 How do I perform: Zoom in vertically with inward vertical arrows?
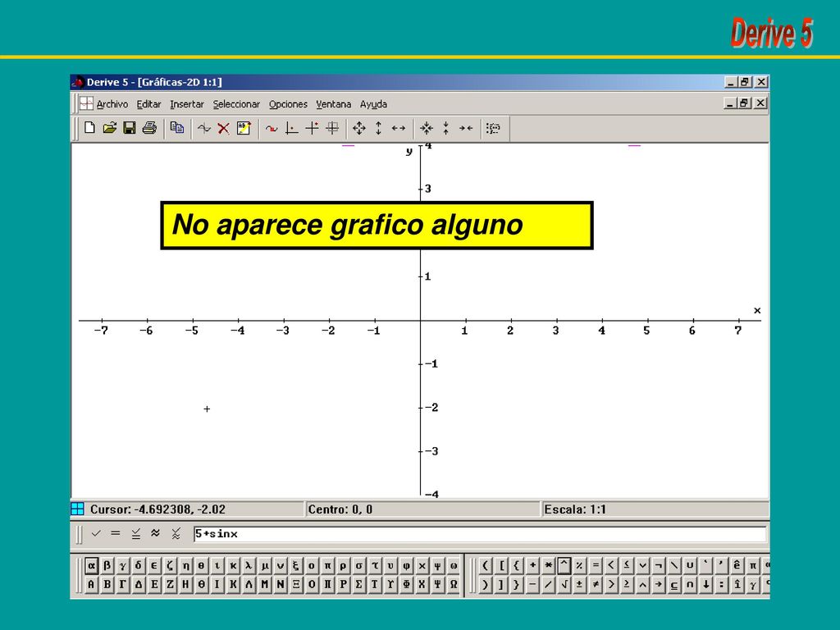point(445,128)
